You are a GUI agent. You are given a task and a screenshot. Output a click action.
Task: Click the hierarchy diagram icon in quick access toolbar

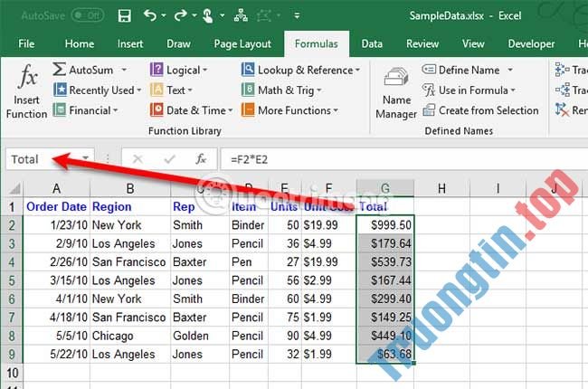click(x=241, y=15)
